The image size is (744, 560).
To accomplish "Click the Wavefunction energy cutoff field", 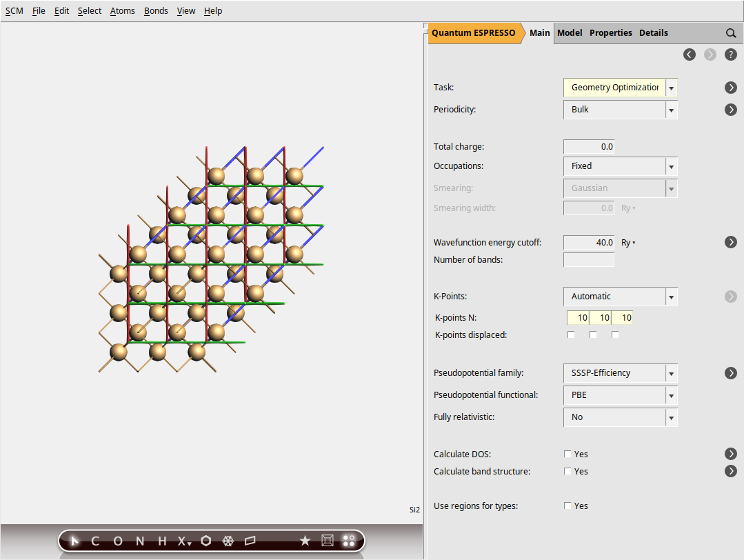I will click(588, 242).
